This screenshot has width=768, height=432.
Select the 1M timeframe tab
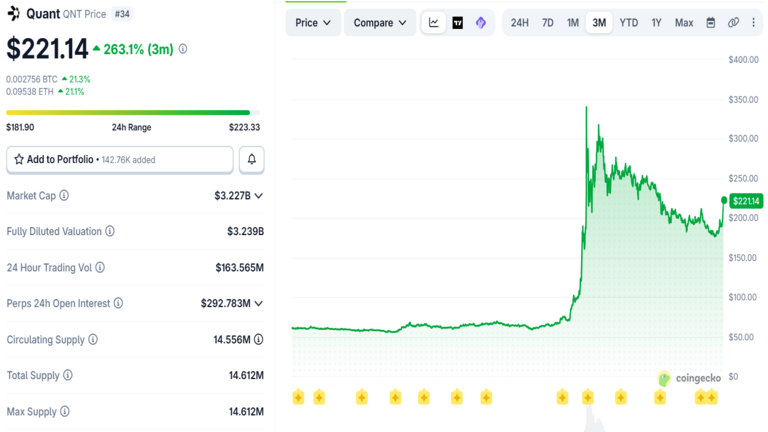[573, 23]
